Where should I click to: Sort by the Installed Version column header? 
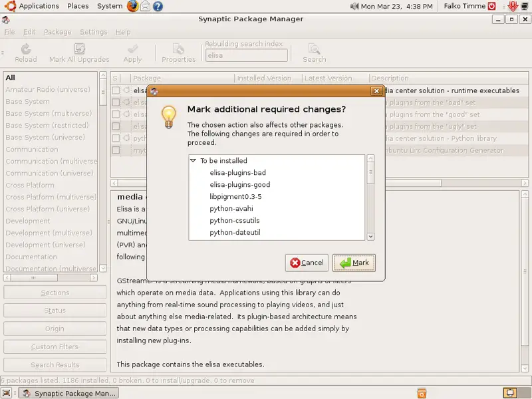268,78
